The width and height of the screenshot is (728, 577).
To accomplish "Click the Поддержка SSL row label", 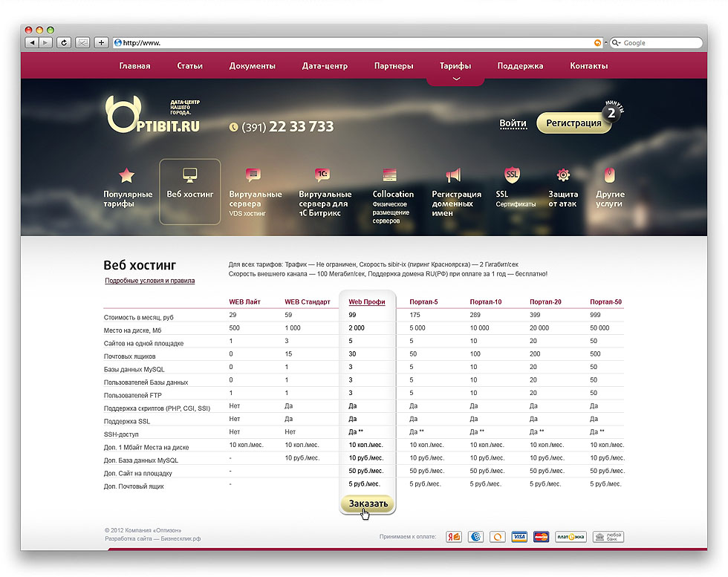I will [x=127, y=422].
